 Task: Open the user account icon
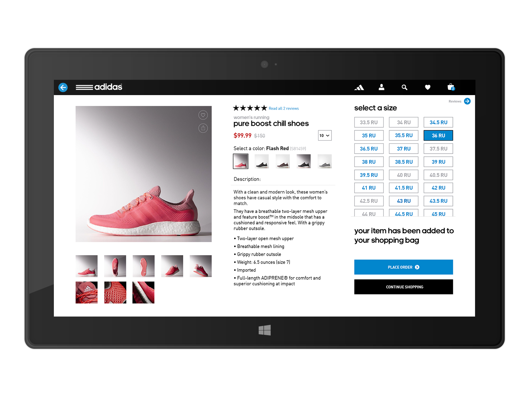[381, 87]
